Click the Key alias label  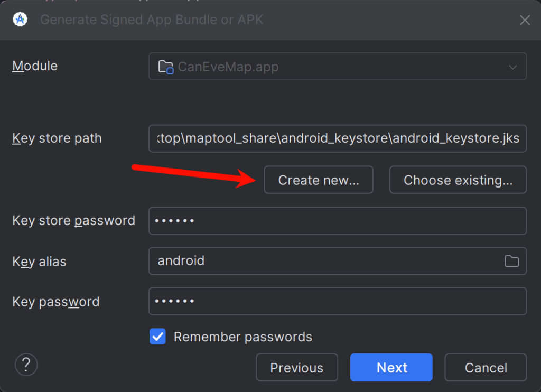click(x=40, y=262)
